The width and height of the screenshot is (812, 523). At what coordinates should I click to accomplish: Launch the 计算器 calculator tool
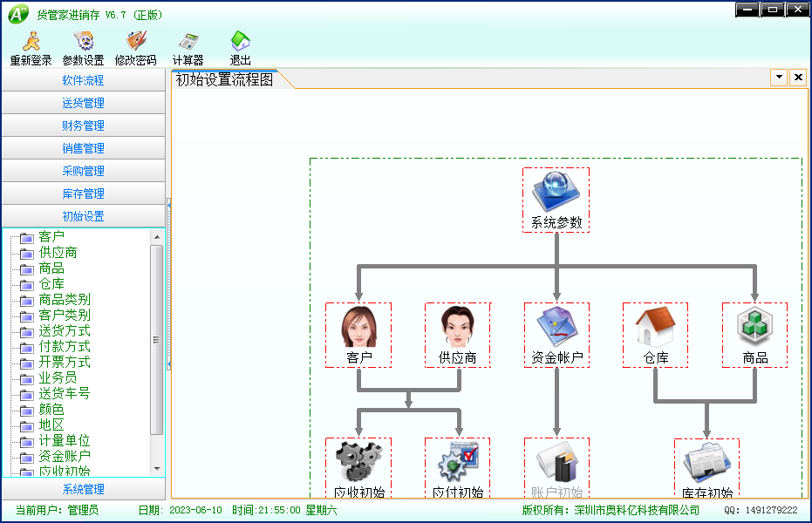(188, 49)
